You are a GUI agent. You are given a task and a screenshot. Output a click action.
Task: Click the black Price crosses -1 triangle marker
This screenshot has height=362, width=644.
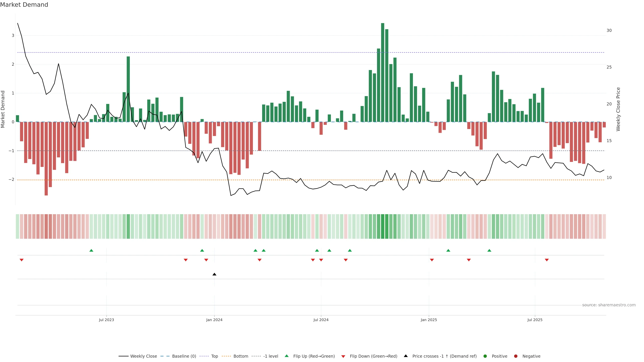[214, 274]
